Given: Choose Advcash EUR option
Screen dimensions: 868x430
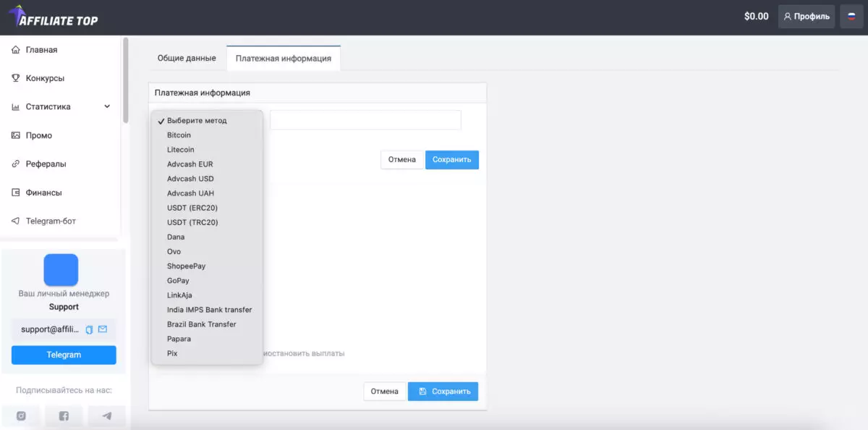Looking at the screenshot, I should click(x=206, y=164).
